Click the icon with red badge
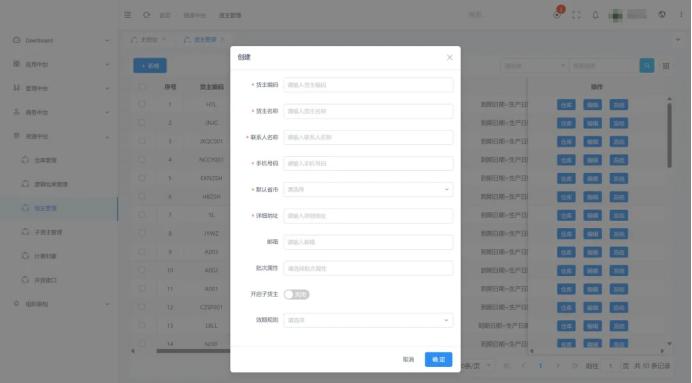Viewport: 692px width, 383px height. [x=557, y=14]
